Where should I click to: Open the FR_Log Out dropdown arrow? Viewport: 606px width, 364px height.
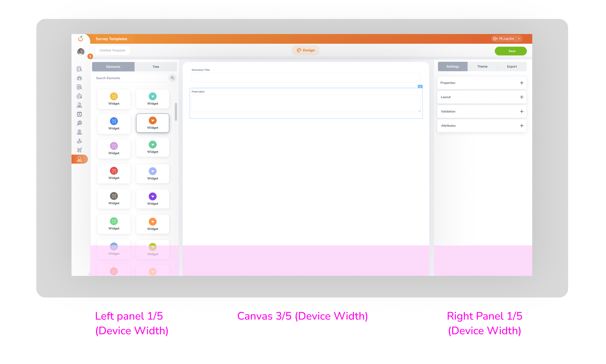pos(519,39)
